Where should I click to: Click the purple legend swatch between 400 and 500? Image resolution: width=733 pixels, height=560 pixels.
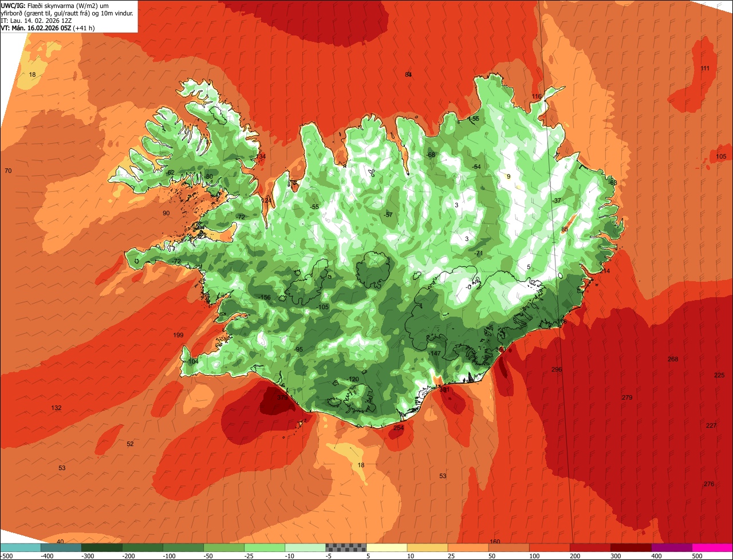coord(672,547)
